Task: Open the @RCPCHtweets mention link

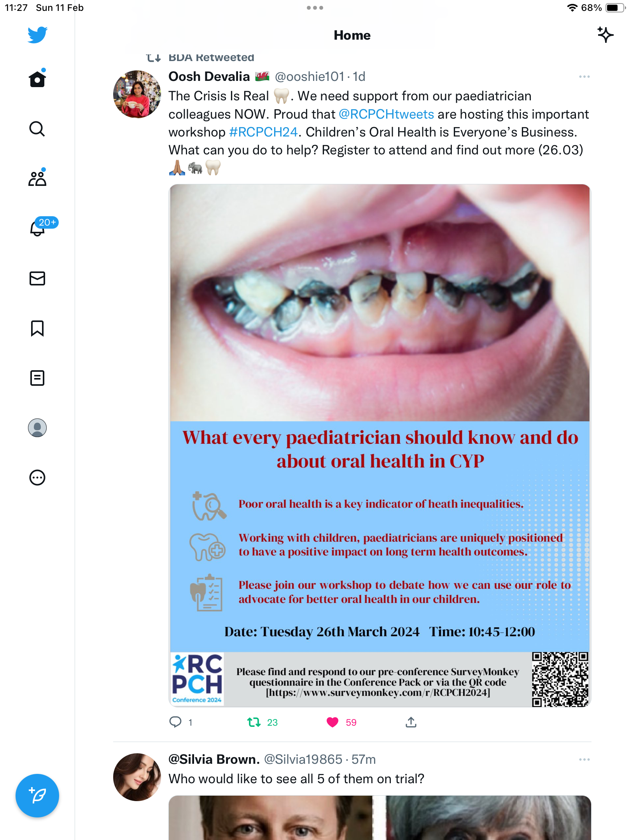Action: (386, 114)
